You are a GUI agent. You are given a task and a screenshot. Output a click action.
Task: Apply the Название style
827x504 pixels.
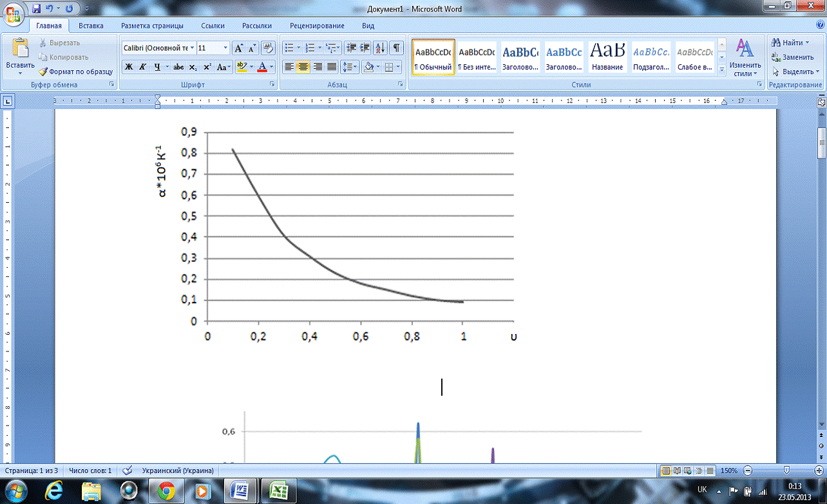tap(607, 57)
